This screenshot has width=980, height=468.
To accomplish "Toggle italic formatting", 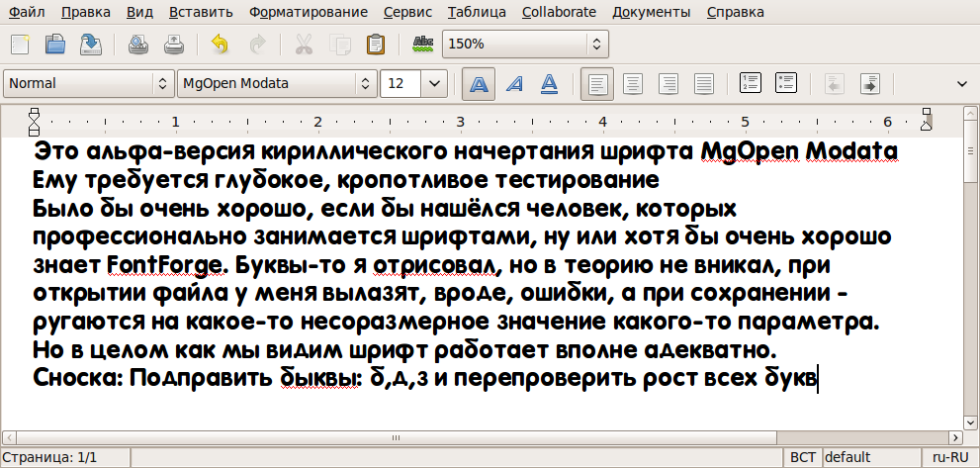I will (x=514, y=84).
